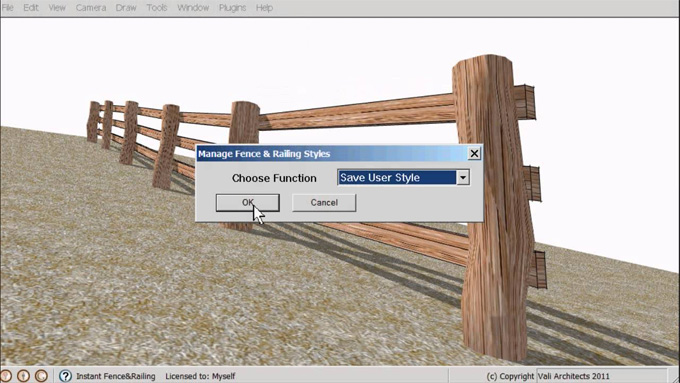Open the View menu
Image resolution: width=680 pixels, height=383 pixels.
coord(57,8)
